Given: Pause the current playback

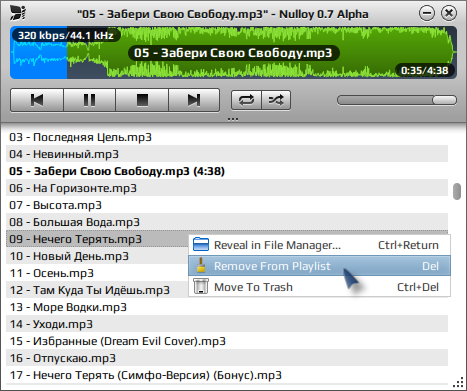Looking at the screenshot, I should pos(89,100).
